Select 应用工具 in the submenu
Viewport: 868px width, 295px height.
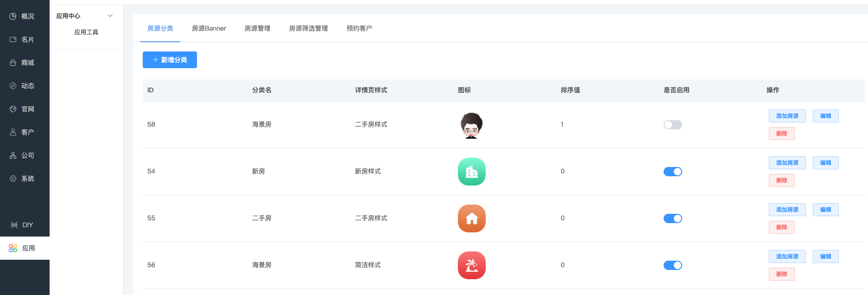click(x=86, y=32)
